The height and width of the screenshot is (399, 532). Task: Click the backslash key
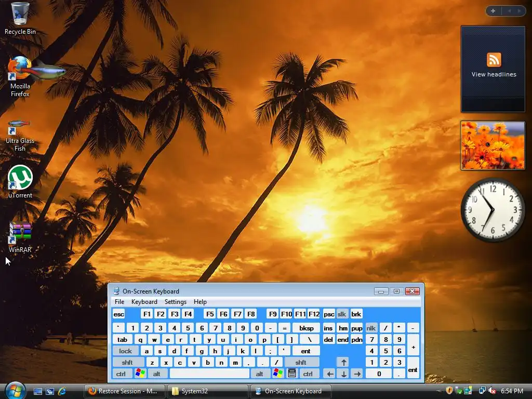point(310,339)
